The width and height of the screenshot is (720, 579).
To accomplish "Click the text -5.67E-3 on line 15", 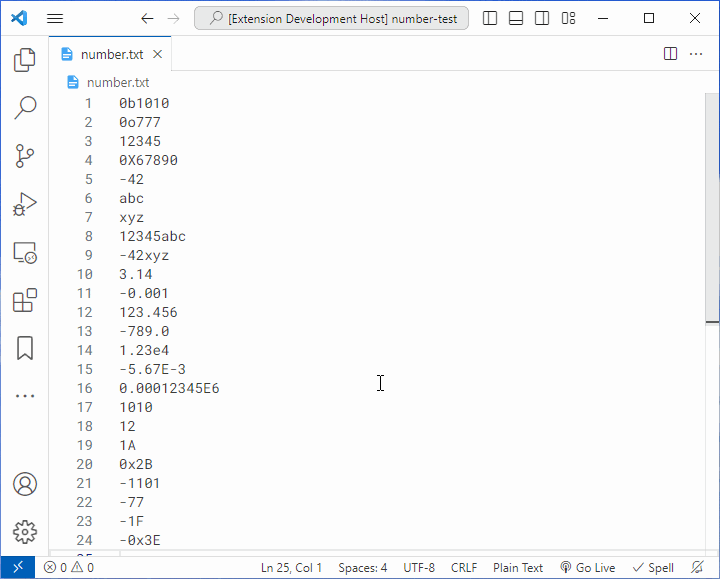I will point(152,369).
